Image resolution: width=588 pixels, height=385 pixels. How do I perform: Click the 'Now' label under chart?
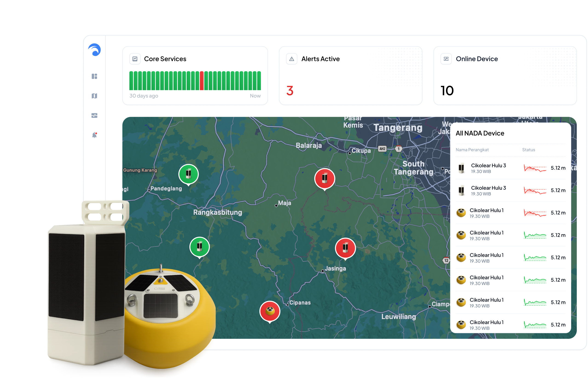[255, 96]
